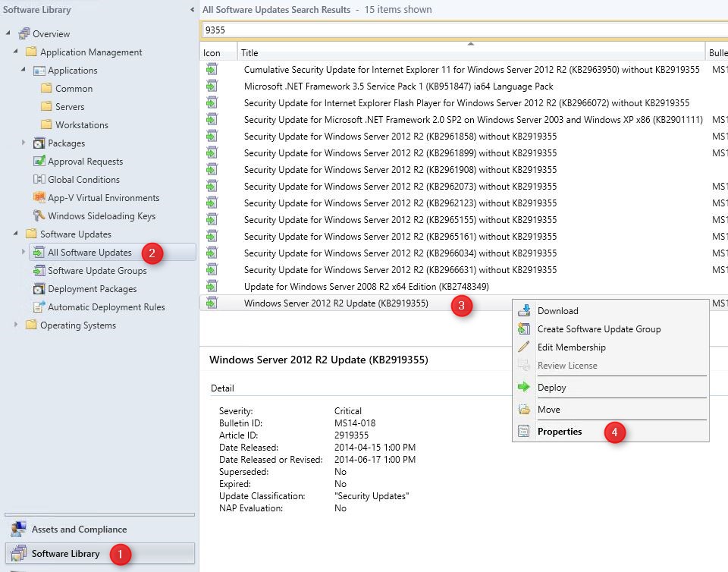The height and width of the screenshot is (572, 728).
Task: Click the Software Library workspace icon
Action: (18, 553)
